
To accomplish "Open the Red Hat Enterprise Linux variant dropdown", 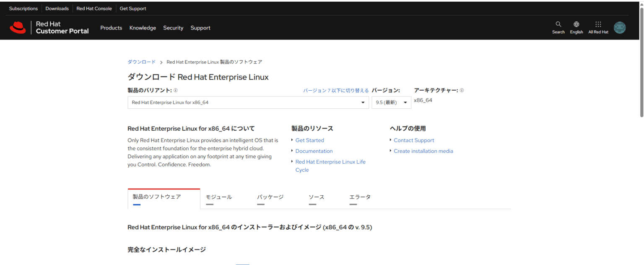I will (248, 102).
